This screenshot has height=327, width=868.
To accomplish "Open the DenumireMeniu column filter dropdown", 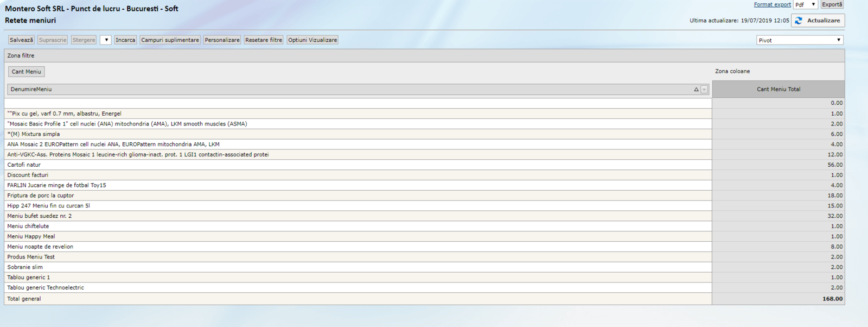I will 704,90.
